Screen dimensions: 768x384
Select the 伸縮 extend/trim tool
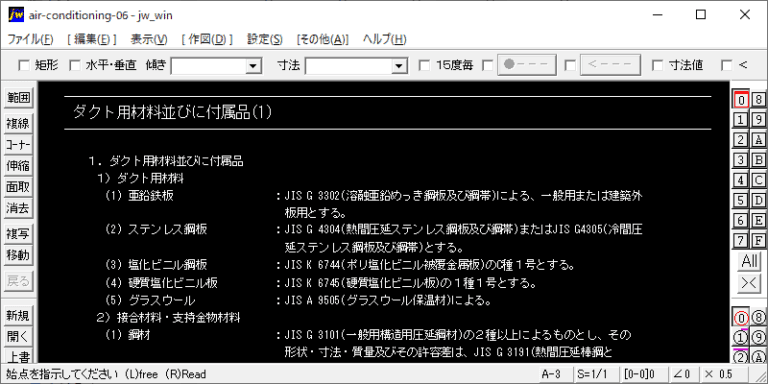point(18,166)
